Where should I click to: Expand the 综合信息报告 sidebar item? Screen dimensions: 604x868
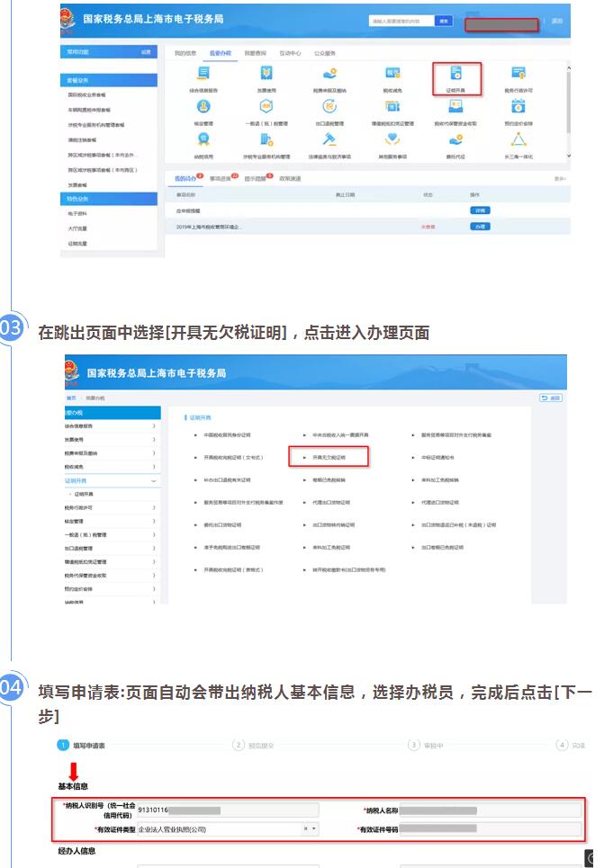pos(153,425)
